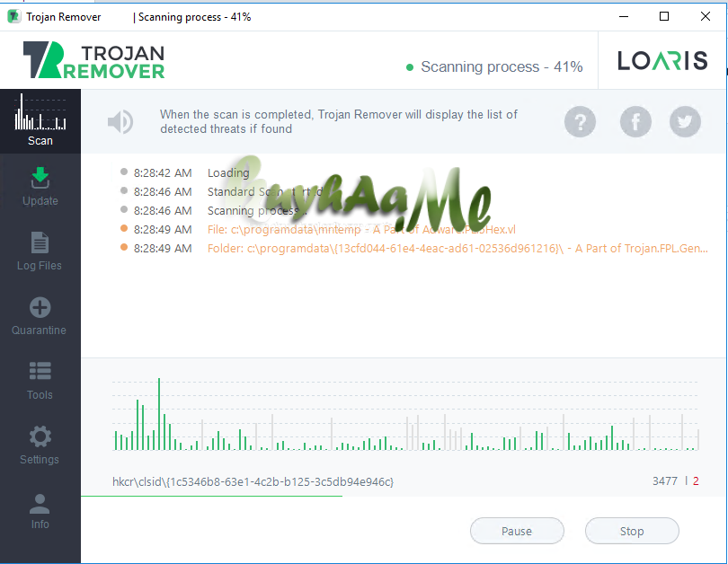Open the Tools section
728x564 pixels.
(40, 380)
